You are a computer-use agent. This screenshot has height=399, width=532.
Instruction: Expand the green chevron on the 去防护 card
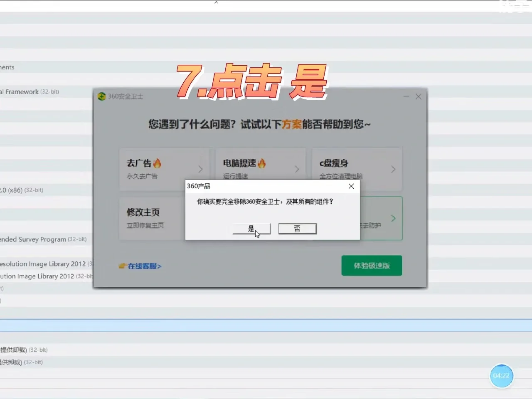[x=393, y=218]
